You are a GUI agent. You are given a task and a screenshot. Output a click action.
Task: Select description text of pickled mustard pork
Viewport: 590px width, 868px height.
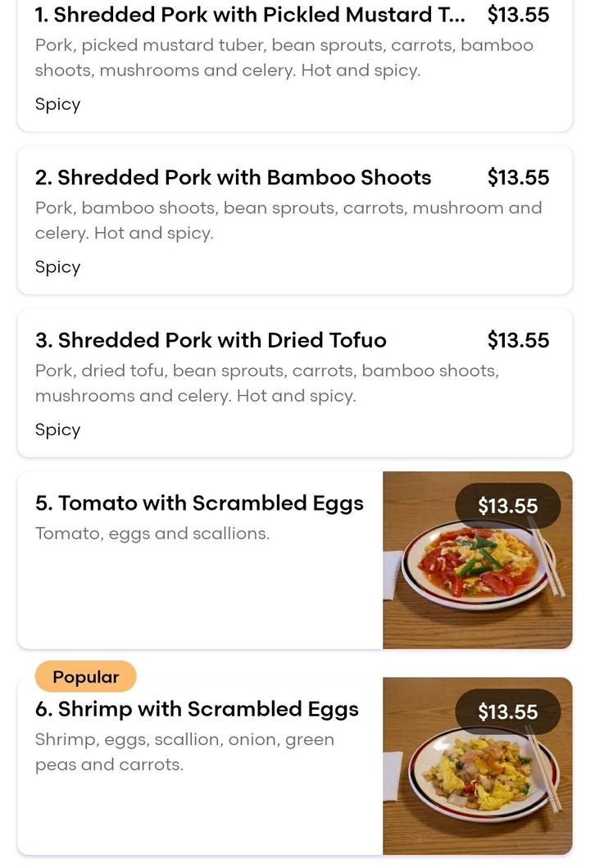(x=284, y=57)
